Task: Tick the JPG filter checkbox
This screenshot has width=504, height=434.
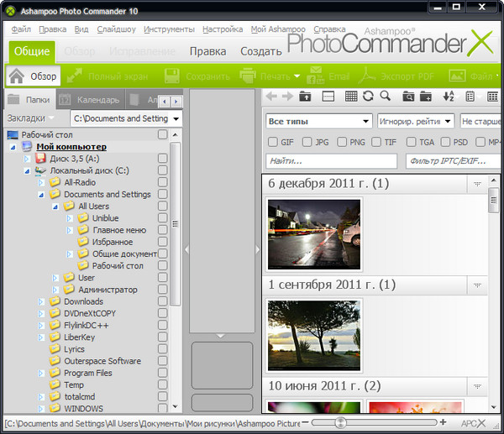Action: [307, 142]
